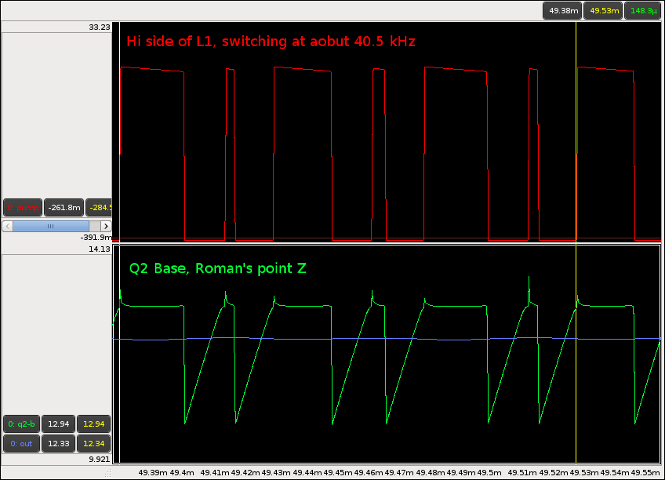
Task: Click the white 12.33 out value
Action: [59, 443]
